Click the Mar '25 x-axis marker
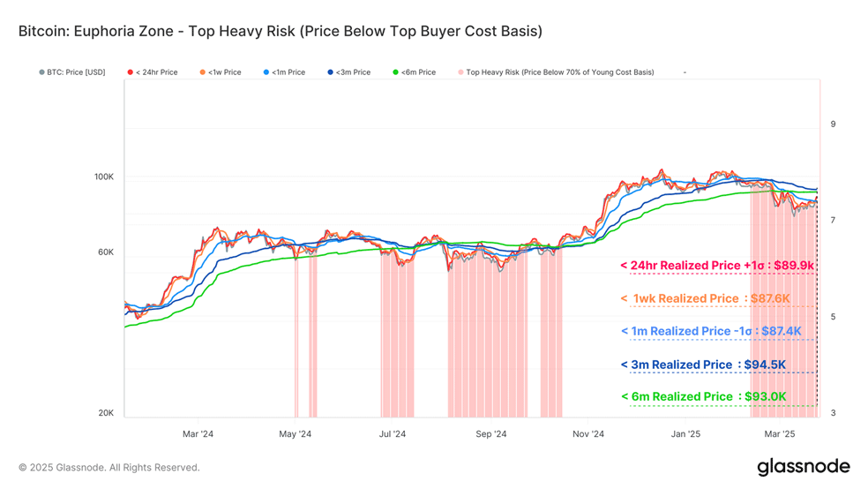This screenshot has width=868, height=489. (x=780, y=434)
